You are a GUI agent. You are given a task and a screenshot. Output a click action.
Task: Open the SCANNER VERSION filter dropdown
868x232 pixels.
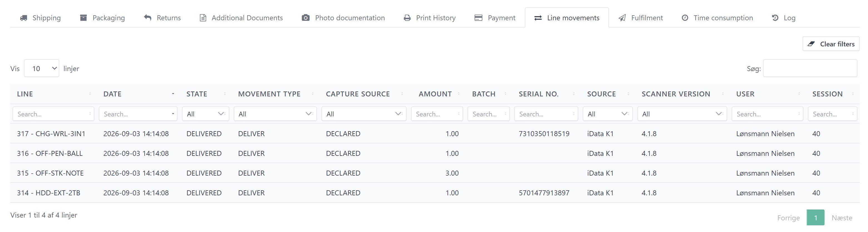[682, 114]
